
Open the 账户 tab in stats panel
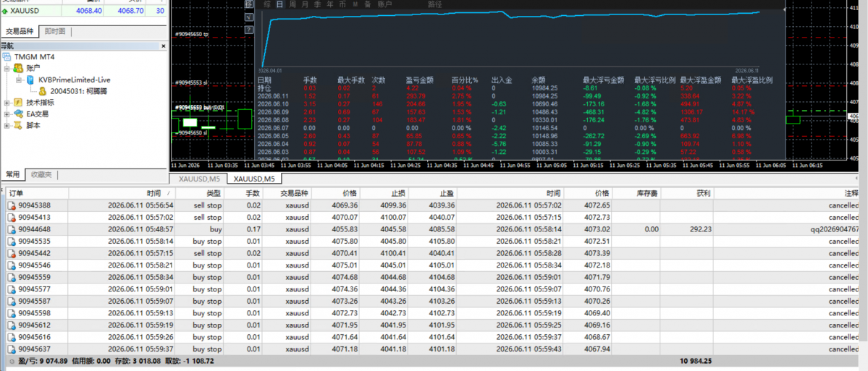384,4
